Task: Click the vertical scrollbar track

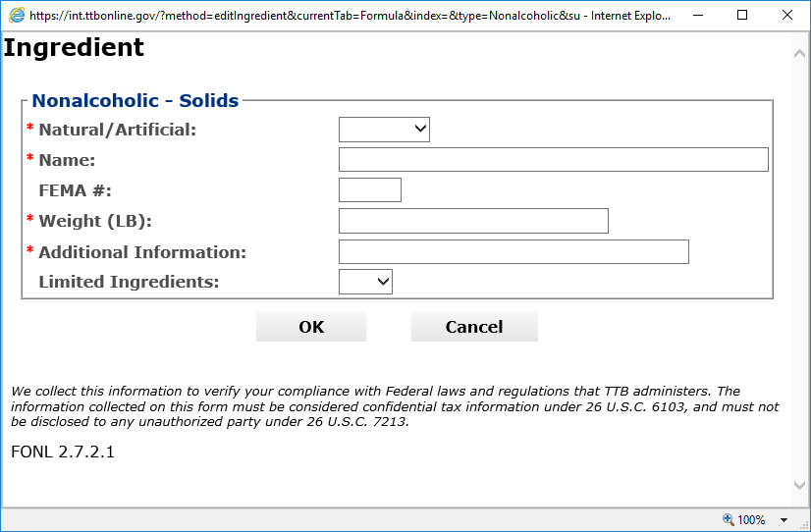Action: click(x=799, y=265)
